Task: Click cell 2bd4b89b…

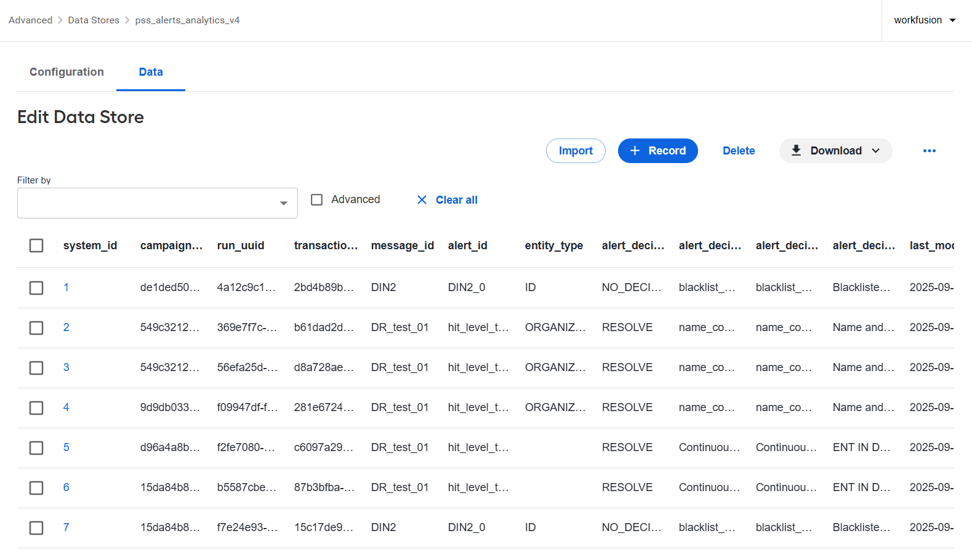Action: [x=324, y=287]
